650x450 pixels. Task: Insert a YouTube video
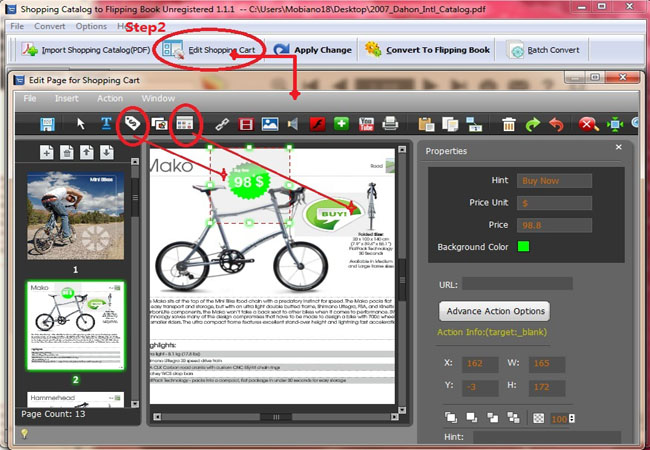click(366, 124)
